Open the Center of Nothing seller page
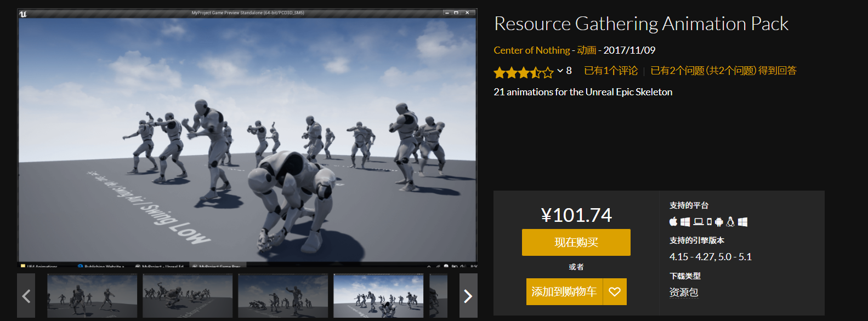This screenshot has width=868, height=321. (x=532, y=50)
